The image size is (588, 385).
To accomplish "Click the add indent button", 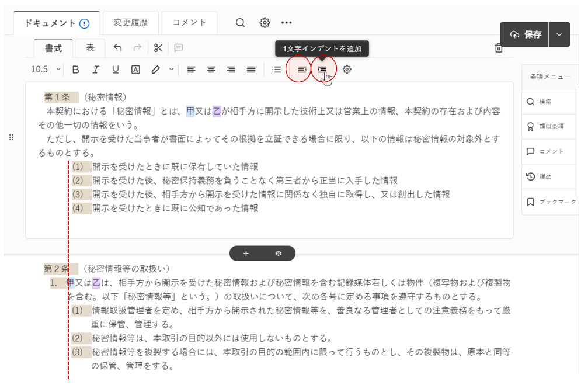I will point(322,70).
